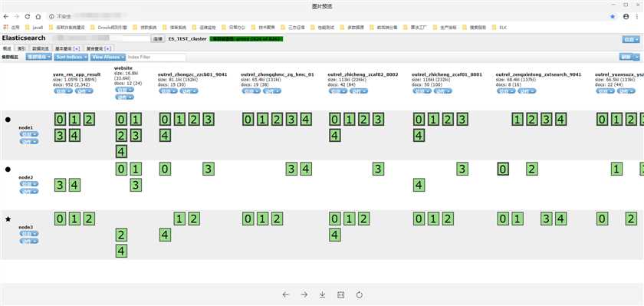This screenshot has width=644, height=306.
Task: Show the next image in preview
Action: [x=304, y=294]
